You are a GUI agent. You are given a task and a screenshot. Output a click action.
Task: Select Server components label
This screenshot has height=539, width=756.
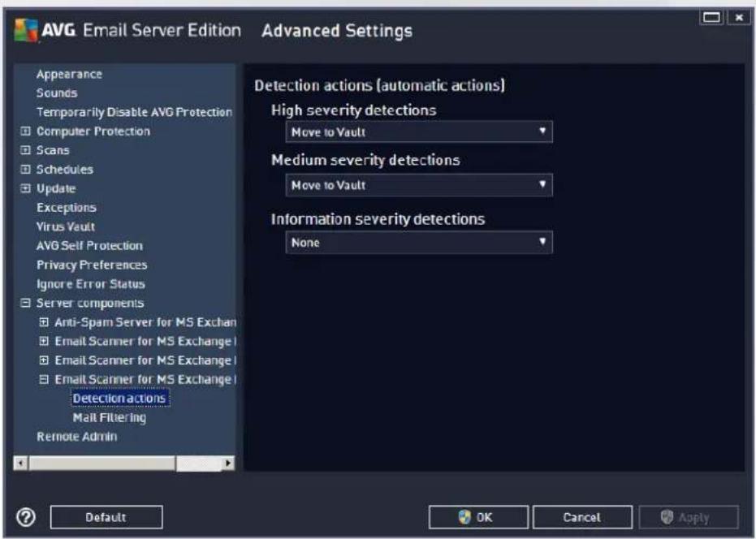point(89,303)
